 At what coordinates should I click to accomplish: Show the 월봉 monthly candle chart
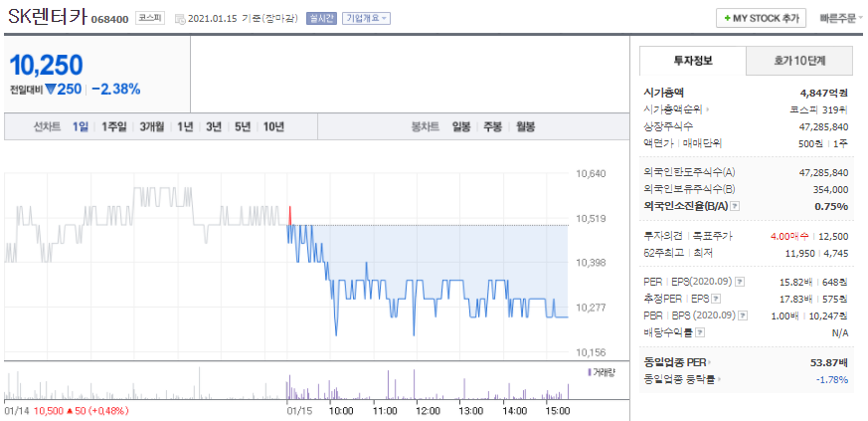[x=526, y=126]
